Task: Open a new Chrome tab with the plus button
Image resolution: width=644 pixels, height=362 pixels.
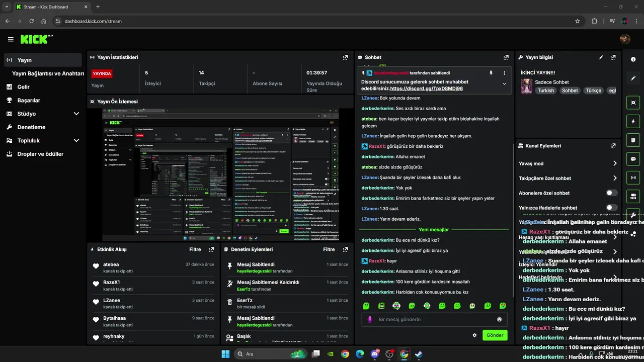Action: coord(98,7)
